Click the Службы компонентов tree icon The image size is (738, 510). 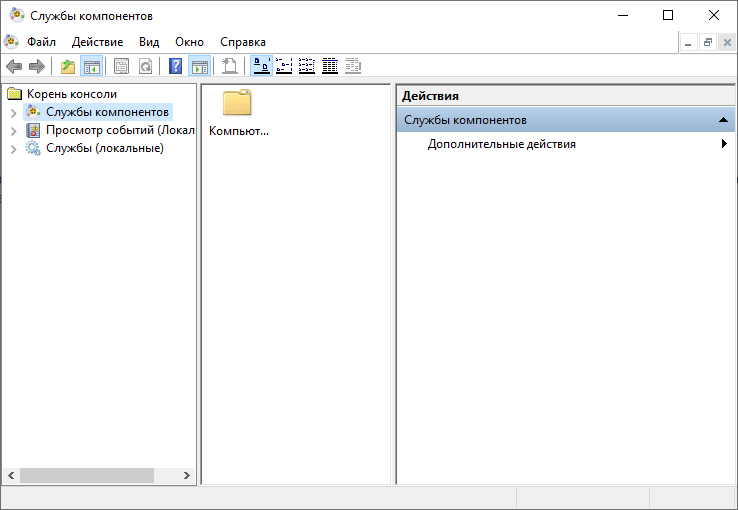click(33, 112)
